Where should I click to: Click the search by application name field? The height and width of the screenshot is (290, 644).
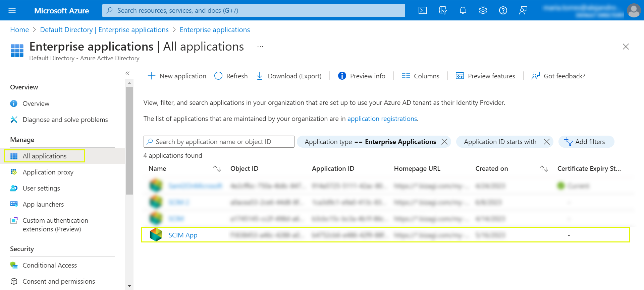pos(219,142)
